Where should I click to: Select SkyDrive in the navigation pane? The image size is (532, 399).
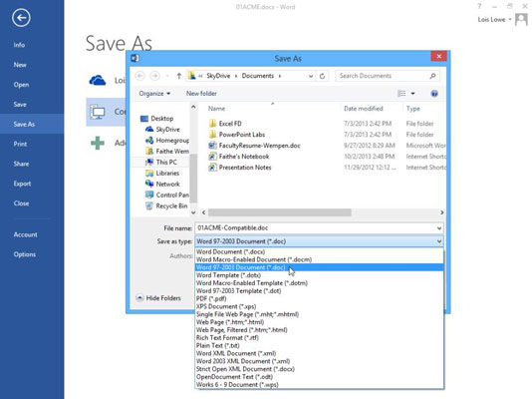[x=162, y=129]
